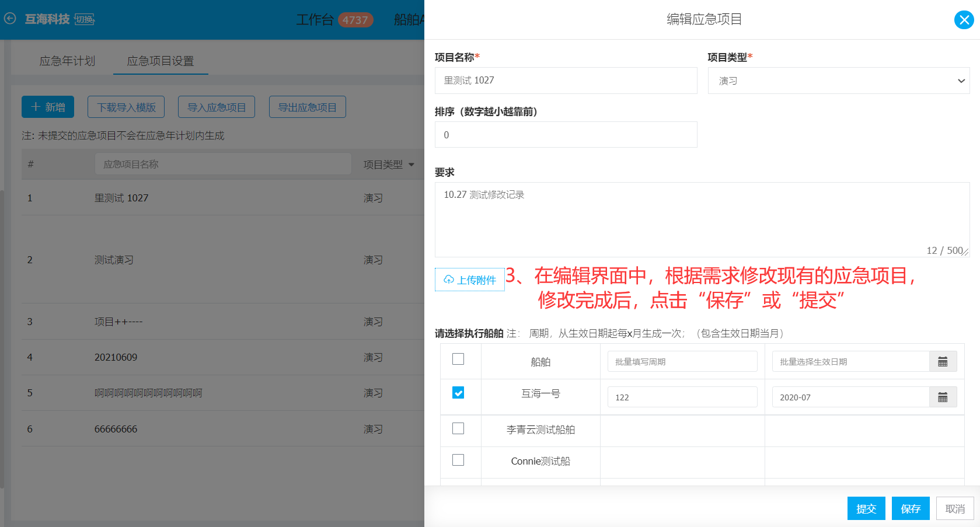Click the 提交 button

[866, 508]
